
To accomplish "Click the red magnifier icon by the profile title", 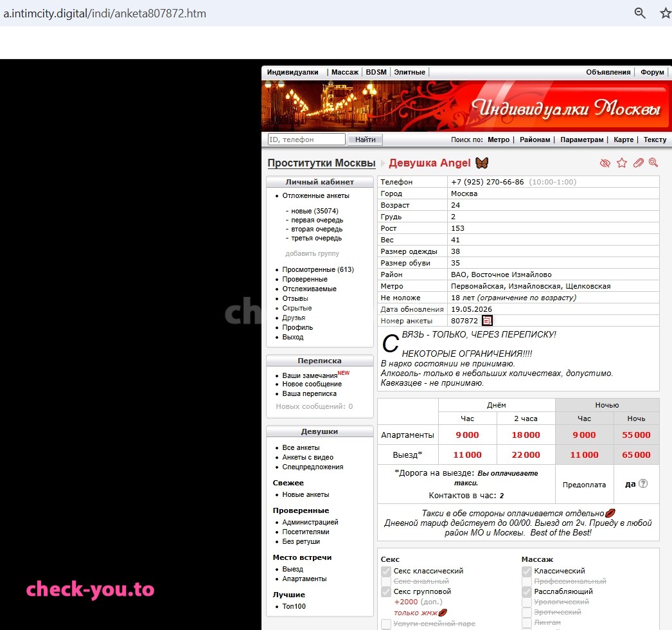I will click(653, 163).
